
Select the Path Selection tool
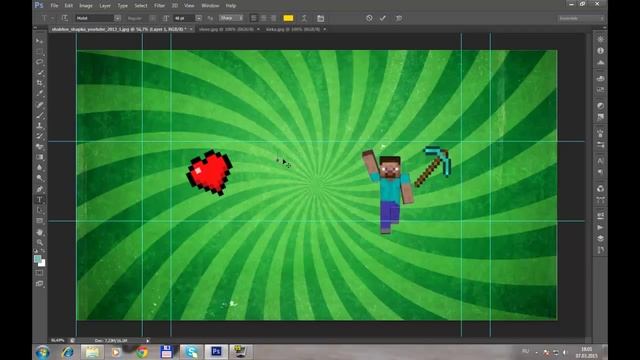(x=40, y=210)
